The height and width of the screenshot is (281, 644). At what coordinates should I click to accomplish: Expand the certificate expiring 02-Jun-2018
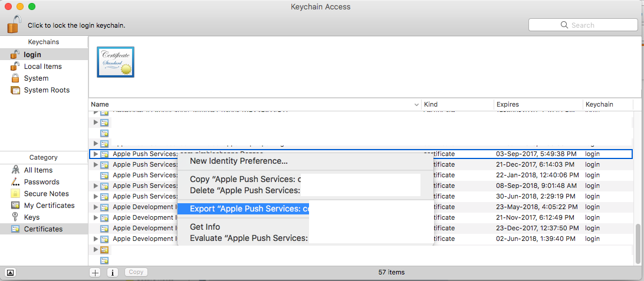(96, 239)
